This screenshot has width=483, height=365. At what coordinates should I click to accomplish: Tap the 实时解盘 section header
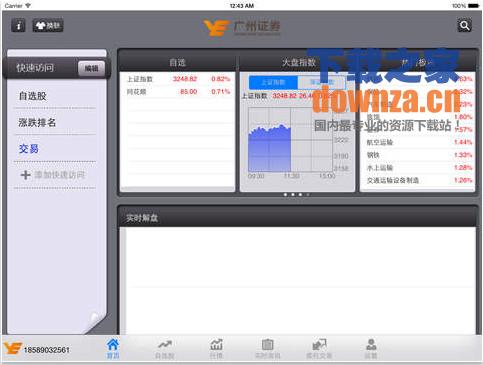pos(298,218)
